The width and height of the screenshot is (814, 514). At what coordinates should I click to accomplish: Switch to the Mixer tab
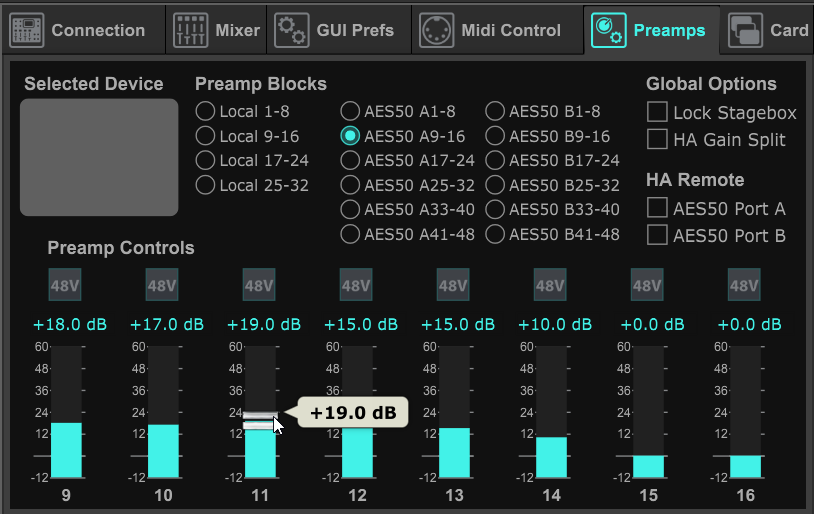217,30
